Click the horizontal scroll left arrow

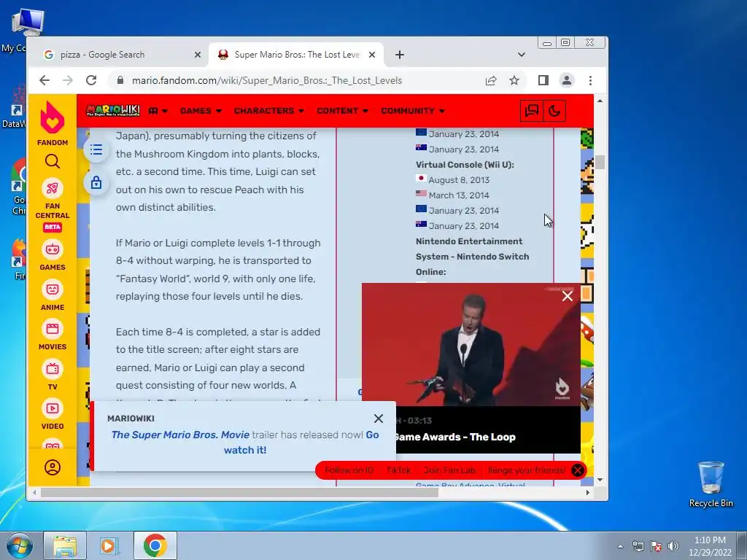coord(34,492)
